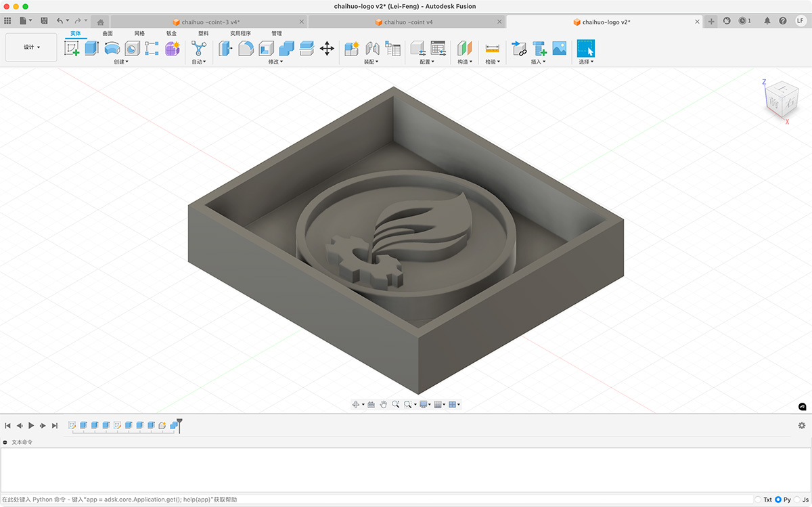Select the Hole tool

[133, 48]
